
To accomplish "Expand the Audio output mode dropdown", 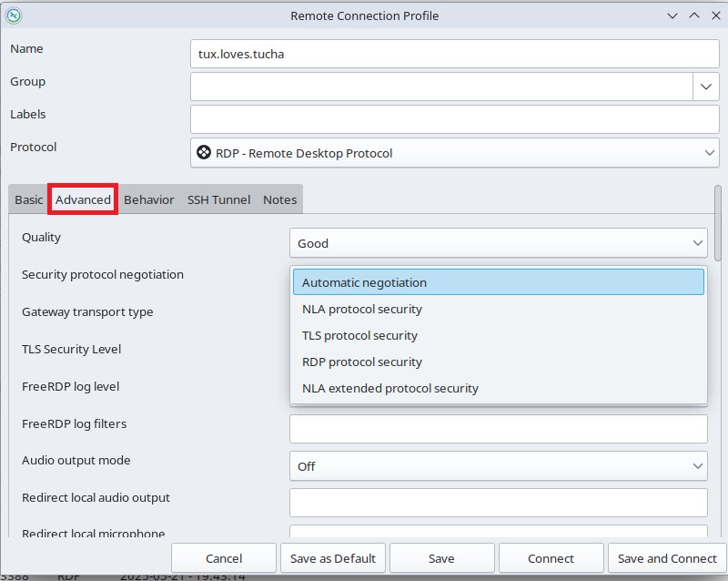I will 498,466.
